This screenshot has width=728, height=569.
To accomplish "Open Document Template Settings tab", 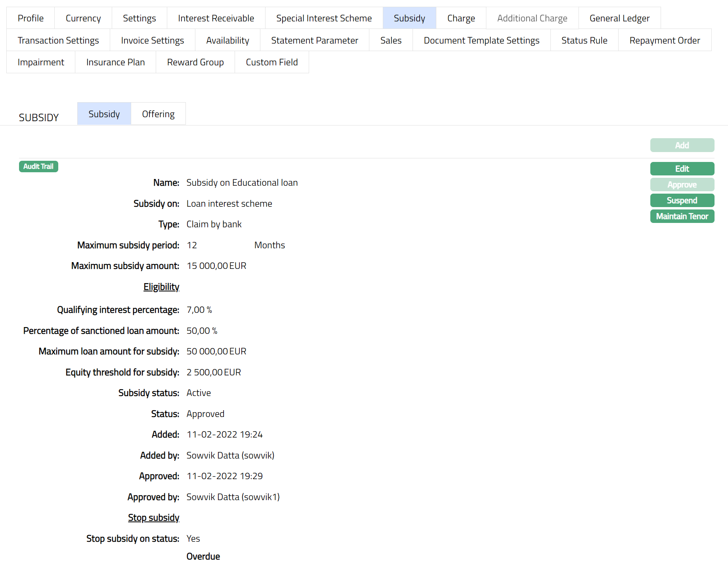I will pyautogui.click(x=482, y=40).
